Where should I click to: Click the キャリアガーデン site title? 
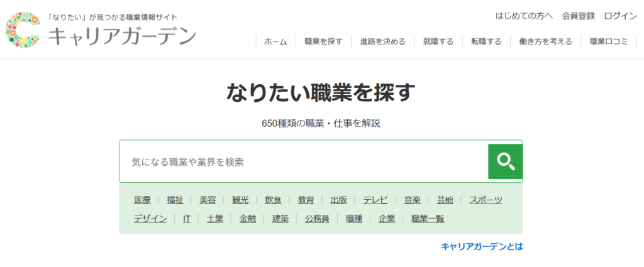[x=122, y=36]
